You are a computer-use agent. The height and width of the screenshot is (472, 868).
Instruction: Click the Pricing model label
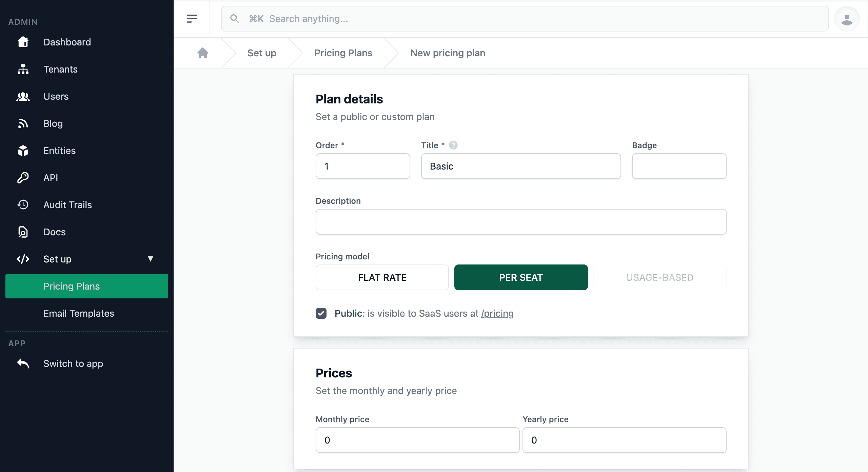[342, 256]
